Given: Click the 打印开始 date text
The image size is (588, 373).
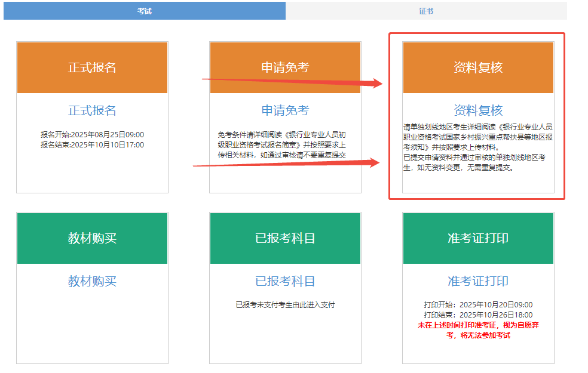Looking at the screenshot, I should click(x=478, y=305).
